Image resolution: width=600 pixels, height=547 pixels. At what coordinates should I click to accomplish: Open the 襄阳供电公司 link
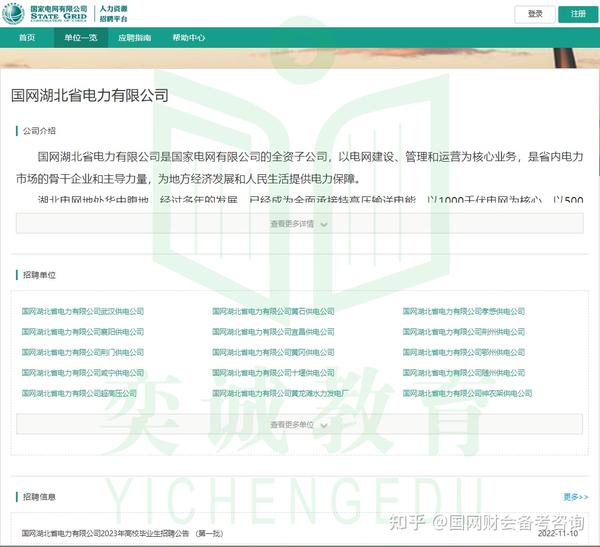pyautogui.click(x=83, y=331)
